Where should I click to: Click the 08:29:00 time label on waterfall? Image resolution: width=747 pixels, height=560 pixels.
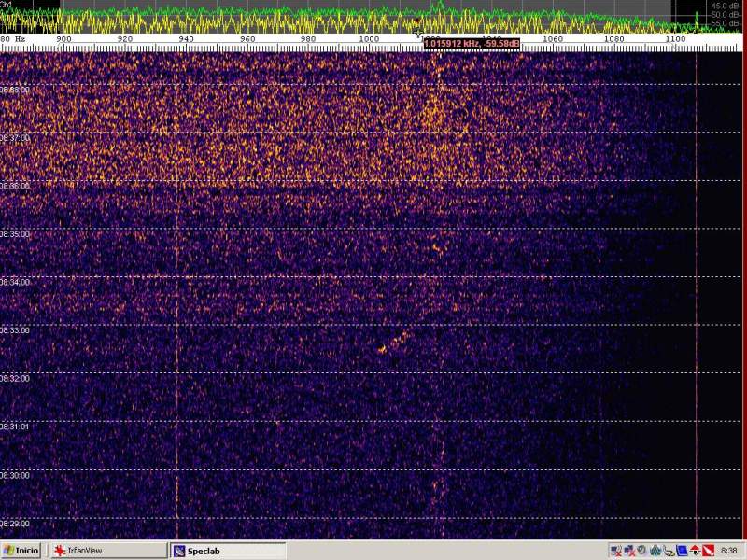(x=15, y=524)
